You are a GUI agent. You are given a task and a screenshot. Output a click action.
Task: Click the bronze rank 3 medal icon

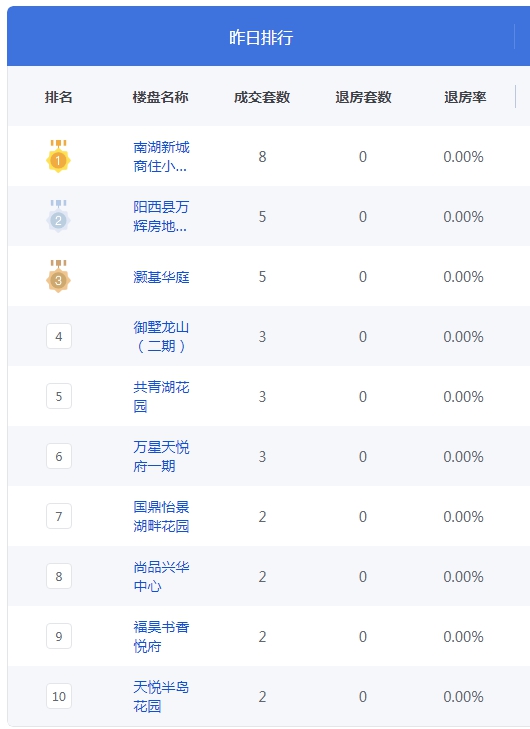[58, 276]
